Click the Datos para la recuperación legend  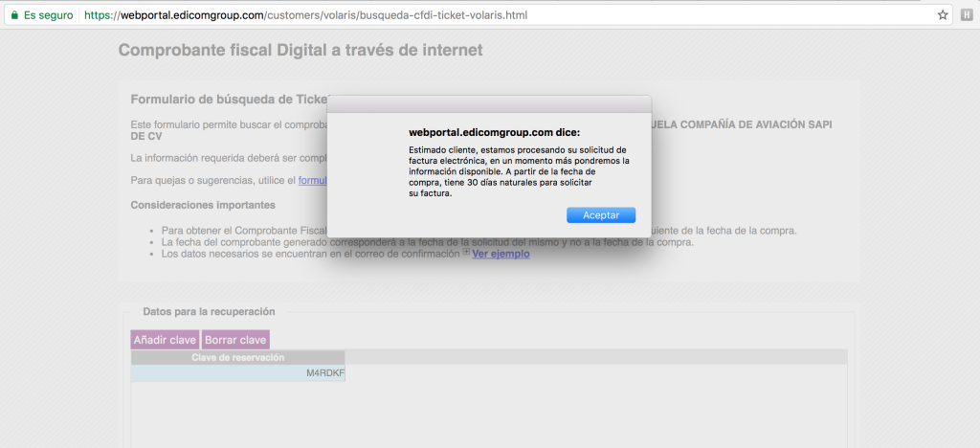[x=209, y=311]
